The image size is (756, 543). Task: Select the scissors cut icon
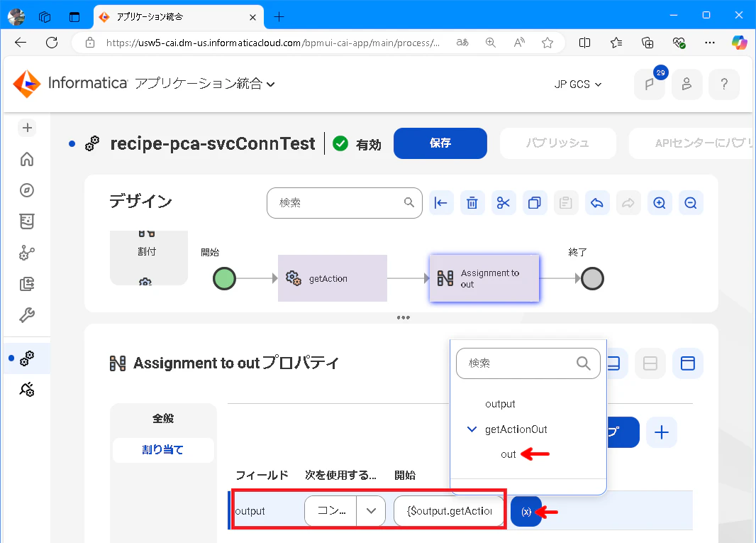504,203
